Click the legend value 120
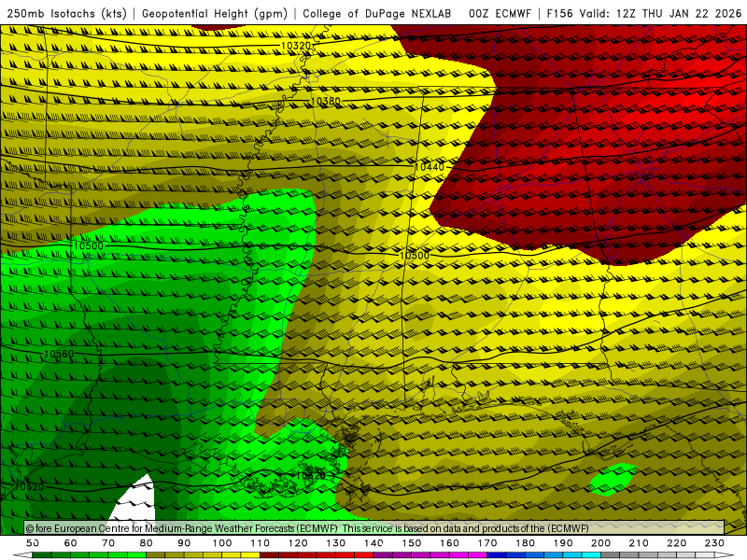The image size is (747, 560). point(298,543)
